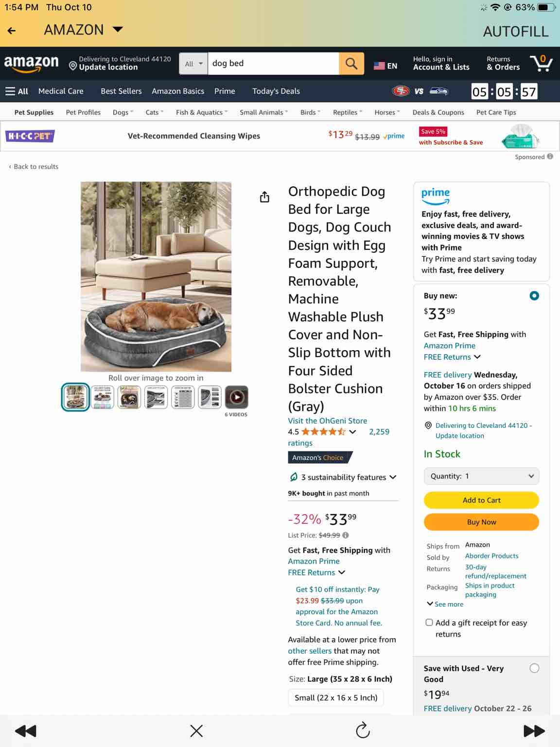Select the Save with Used radio option
Viewport: 560px width, 747px height.
534,668
